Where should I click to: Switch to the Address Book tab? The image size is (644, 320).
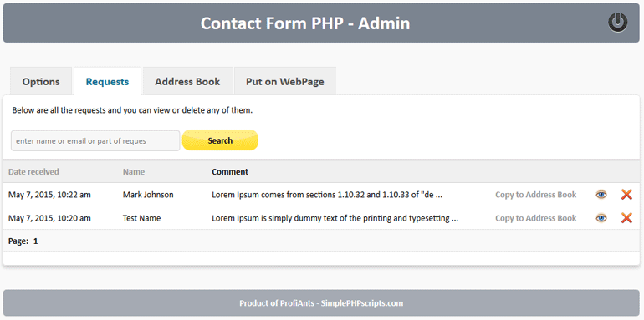187,81
